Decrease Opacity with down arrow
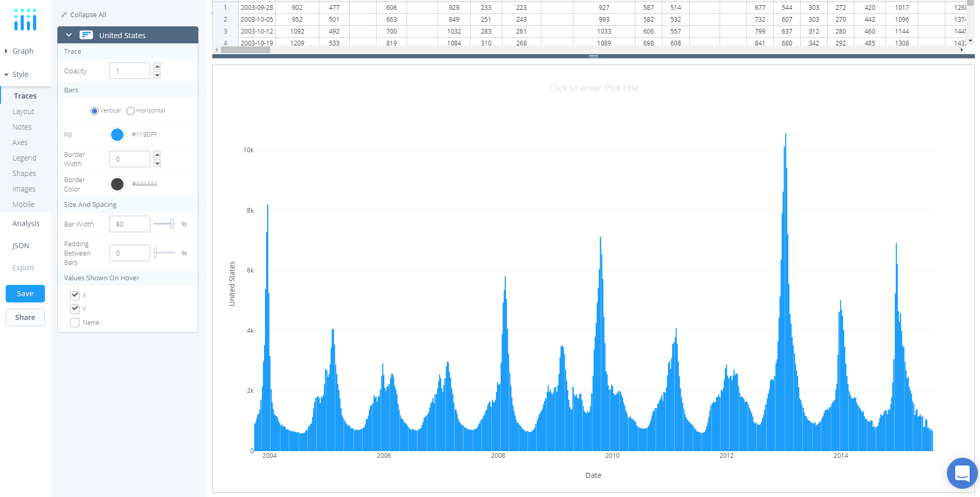The image size is (980, 497). click(157, 75)
